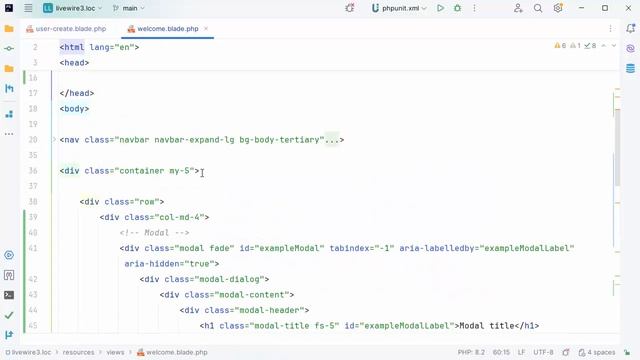Change PHP: 8.2 language level
The image size is (640, 360).
click(x=471, y=352)
